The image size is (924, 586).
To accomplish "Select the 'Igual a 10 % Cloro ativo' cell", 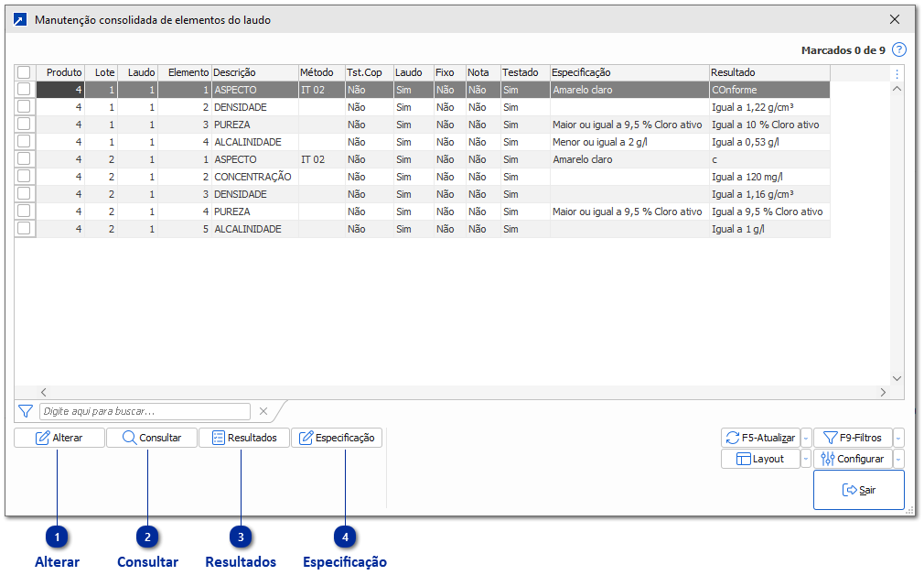I will point(769,125).
